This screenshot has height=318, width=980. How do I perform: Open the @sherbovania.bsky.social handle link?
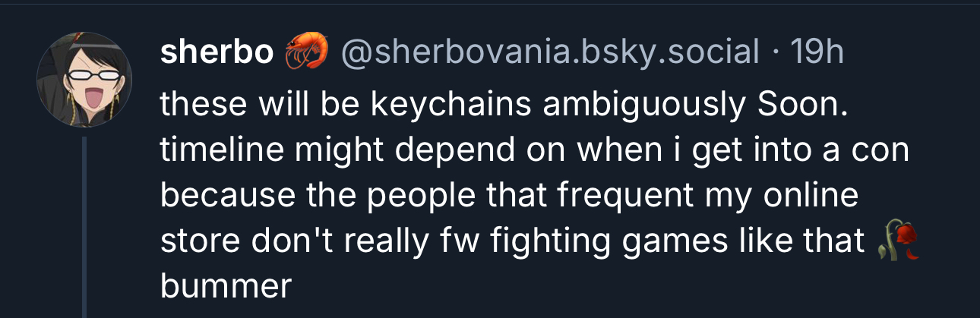(550, 52)
